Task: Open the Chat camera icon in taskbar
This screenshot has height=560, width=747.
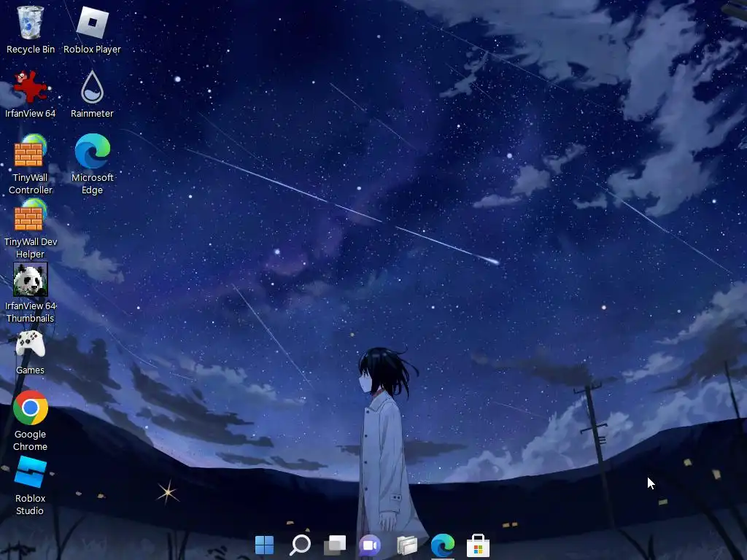Action: pyautogui.click(x=370, y=545)
